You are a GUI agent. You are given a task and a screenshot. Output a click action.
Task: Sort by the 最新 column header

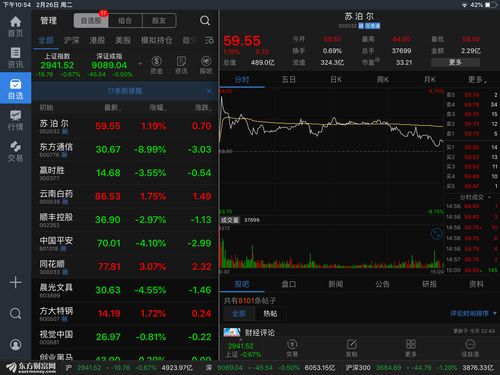click(113, 108)
